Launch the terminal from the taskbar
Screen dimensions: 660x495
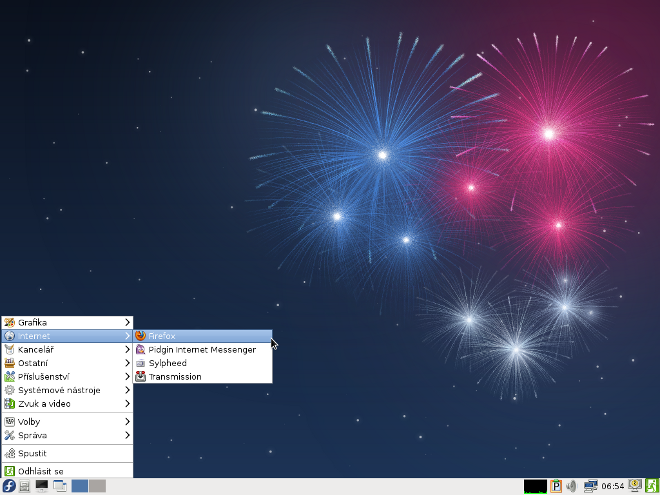pyautogui.click(x=42, y=486)
